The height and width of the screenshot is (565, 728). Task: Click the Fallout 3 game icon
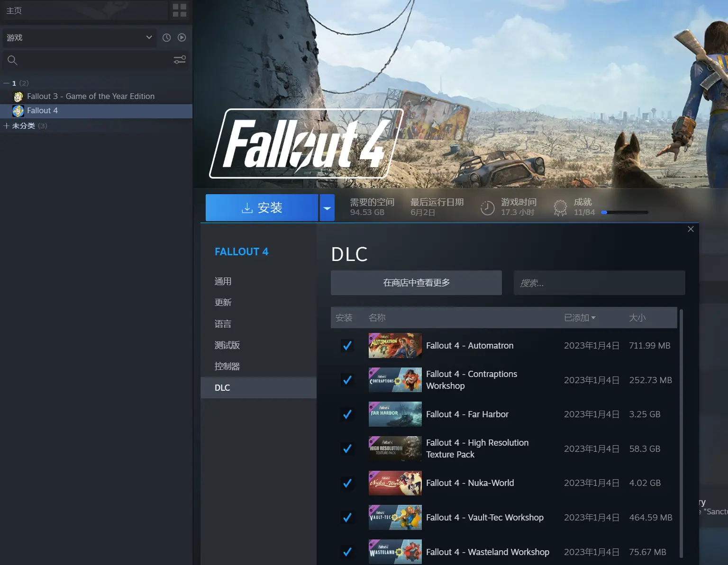(18, 97)
